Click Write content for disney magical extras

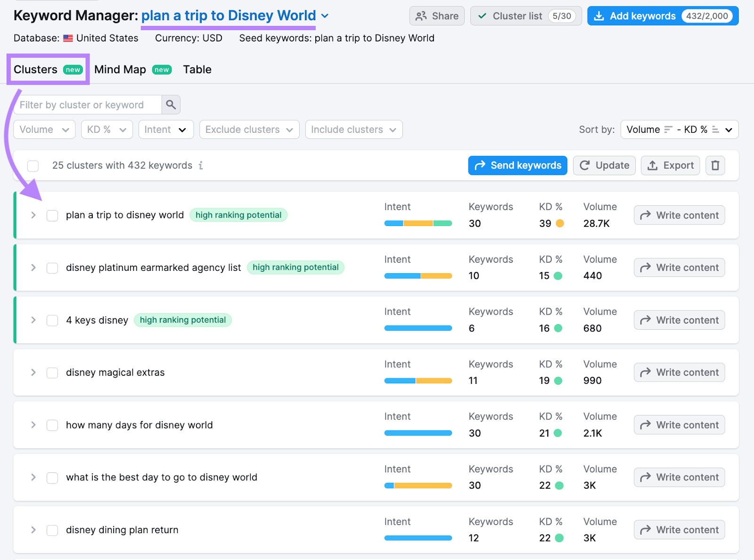pyautogui.click(x=679, y=373)
